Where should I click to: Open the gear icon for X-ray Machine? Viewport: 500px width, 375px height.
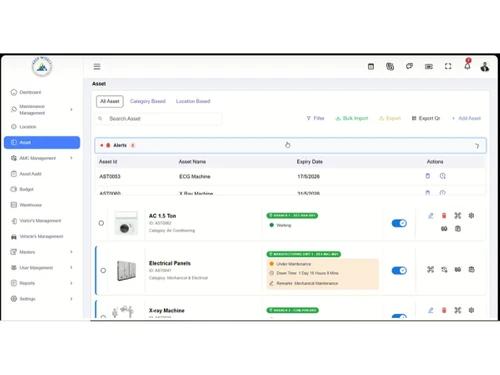point(471,310)
